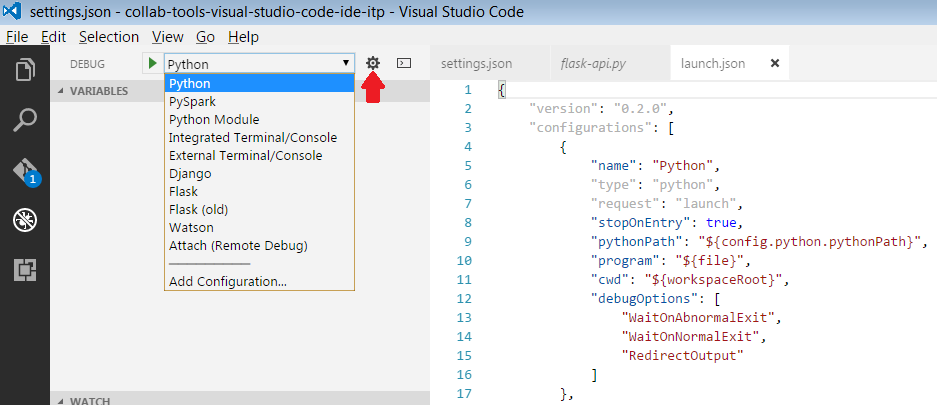The height and width of the screenshot is (405, 937).
Task: Open the File menu
Action: point(17,37)
